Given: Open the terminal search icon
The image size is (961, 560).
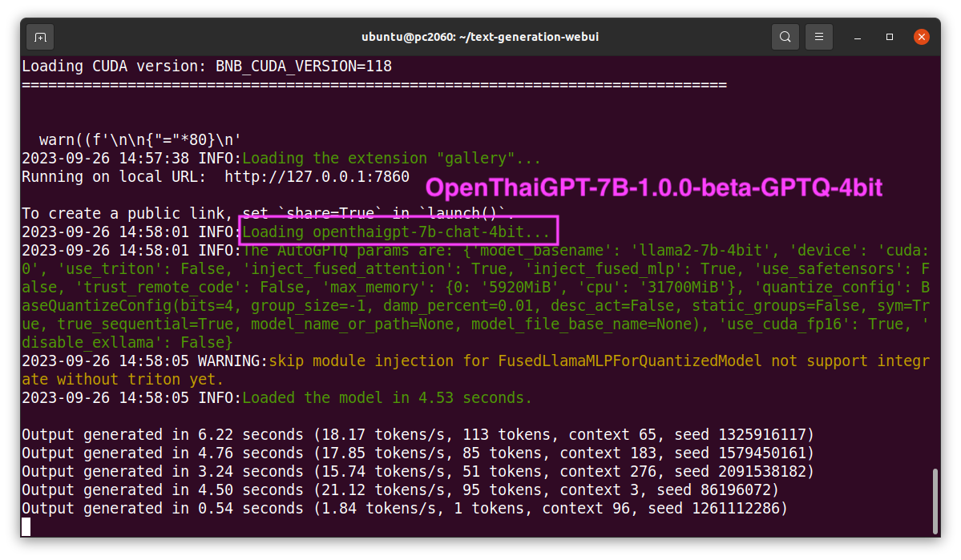Looking at the screenshot, I should [x=785, y=38].
